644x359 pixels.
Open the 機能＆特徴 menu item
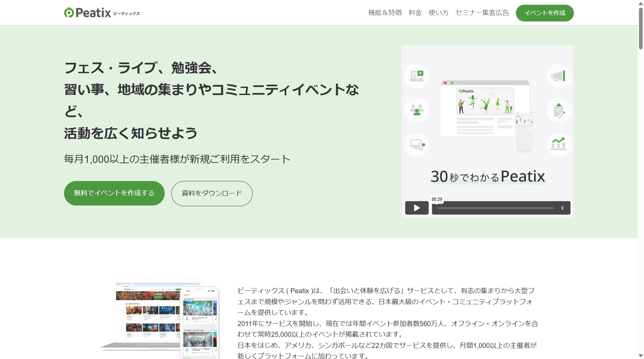click(385, 13)
